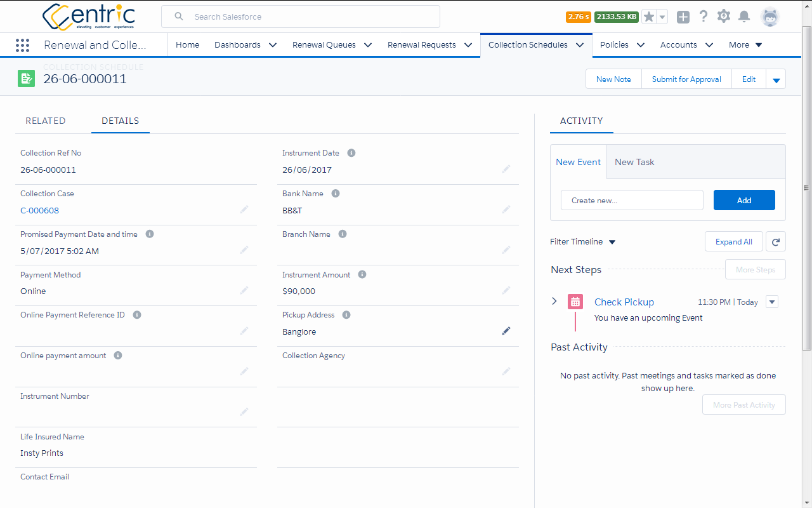Click the Collection Schedule record icon
The height and width of the screenshot is (508, 812).
[26, 77]
